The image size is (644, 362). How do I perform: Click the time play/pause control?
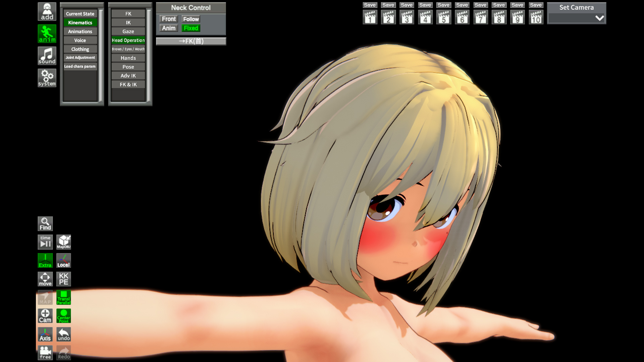coord(45,242)
